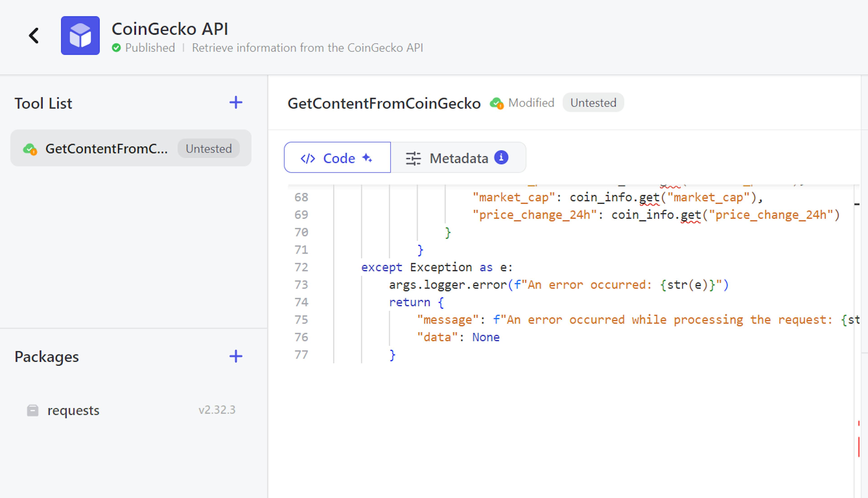Click the GetContentFromCoinGecko heading

(384, 103)
